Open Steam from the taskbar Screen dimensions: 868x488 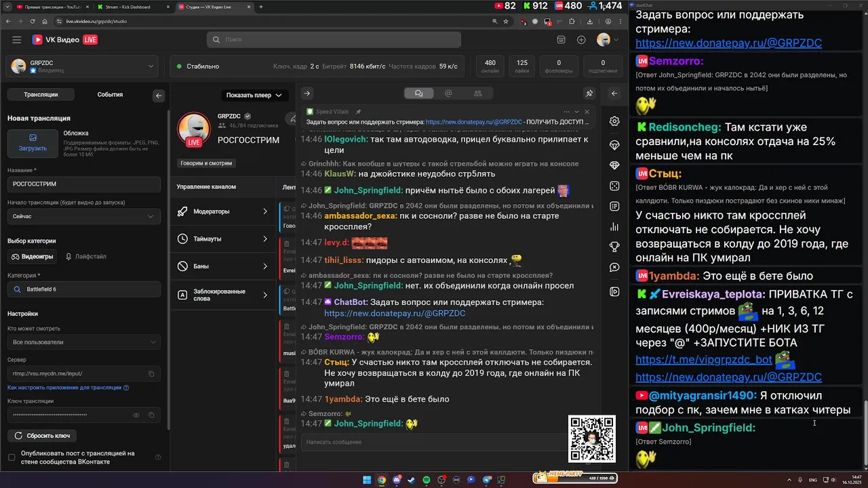[412, 480]
